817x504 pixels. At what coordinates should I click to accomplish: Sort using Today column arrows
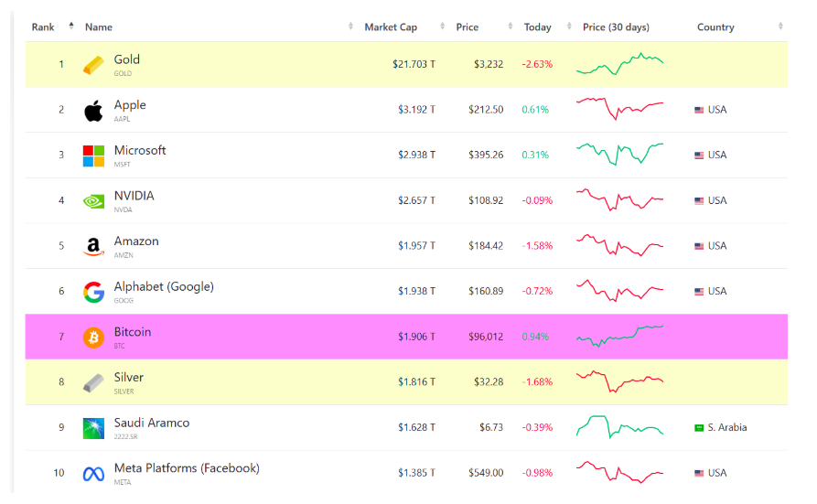(569, 26)
